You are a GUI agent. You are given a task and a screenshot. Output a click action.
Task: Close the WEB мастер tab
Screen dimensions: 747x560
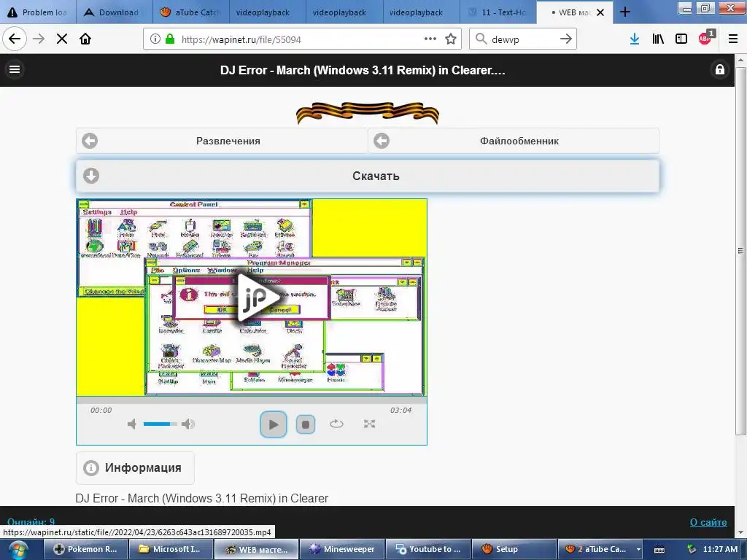click(x=601, y=12)
